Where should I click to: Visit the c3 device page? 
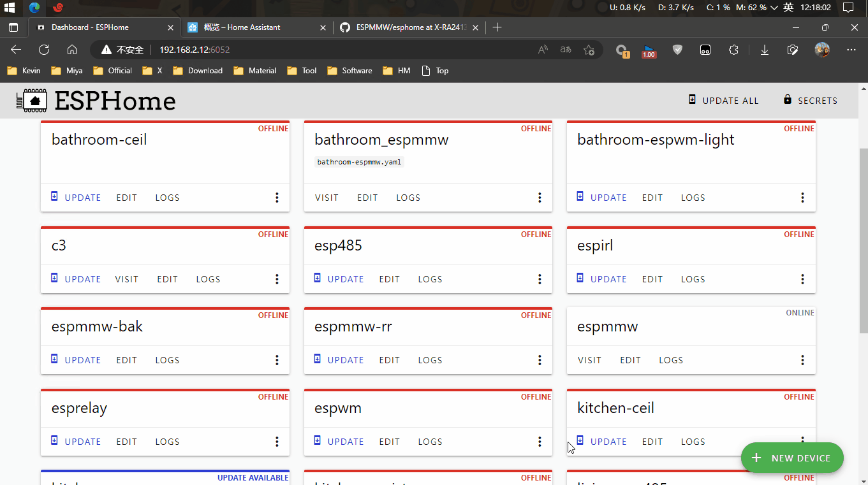click(127, 279)
